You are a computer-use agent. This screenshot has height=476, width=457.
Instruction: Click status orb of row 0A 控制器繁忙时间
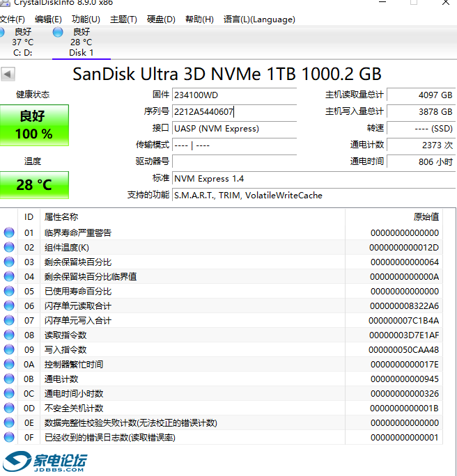(x=9, y=364)
